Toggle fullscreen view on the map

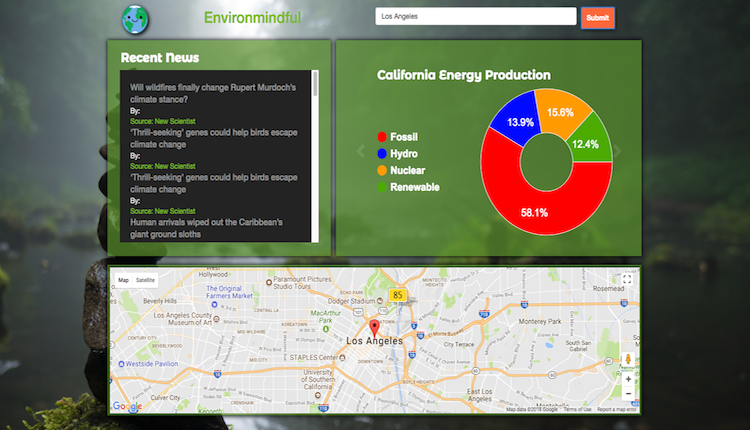(627, 280)
